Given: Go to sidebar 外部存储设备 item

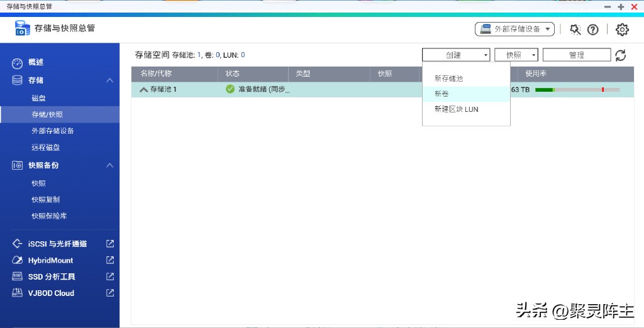Looking at the screenshot, I should [x=53, y=131].
